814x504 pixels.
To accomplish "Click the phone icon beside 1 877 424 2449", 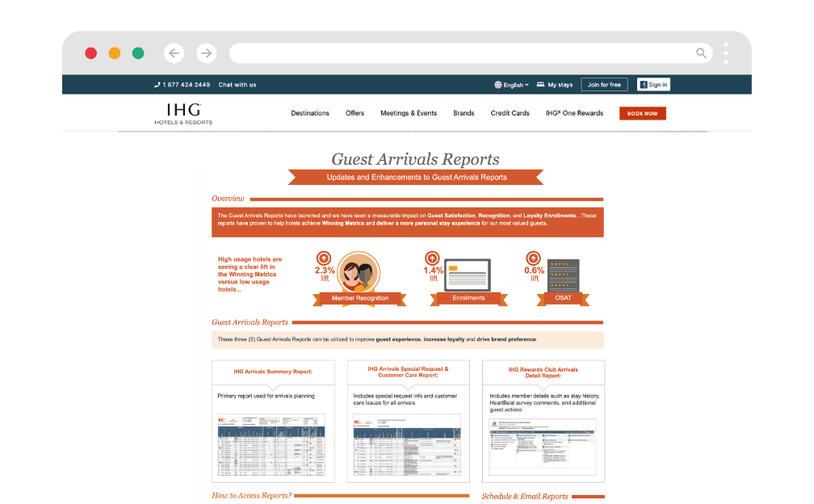I will click(x=157, y=85).
